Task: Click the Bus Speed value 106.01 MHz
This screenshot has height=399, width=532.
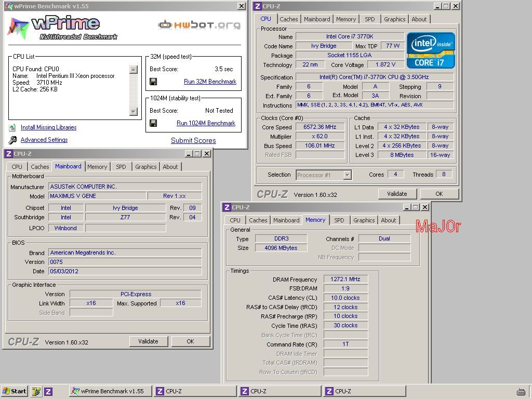Action: click(x=320, y=146)
